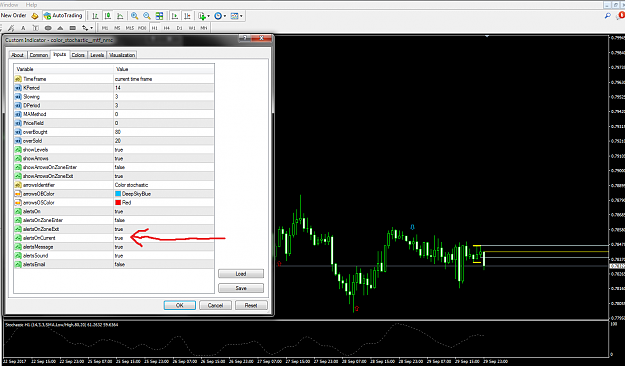Switch to the About tab
The height and width of the screenshot is (366, 625).
[17, 55]
